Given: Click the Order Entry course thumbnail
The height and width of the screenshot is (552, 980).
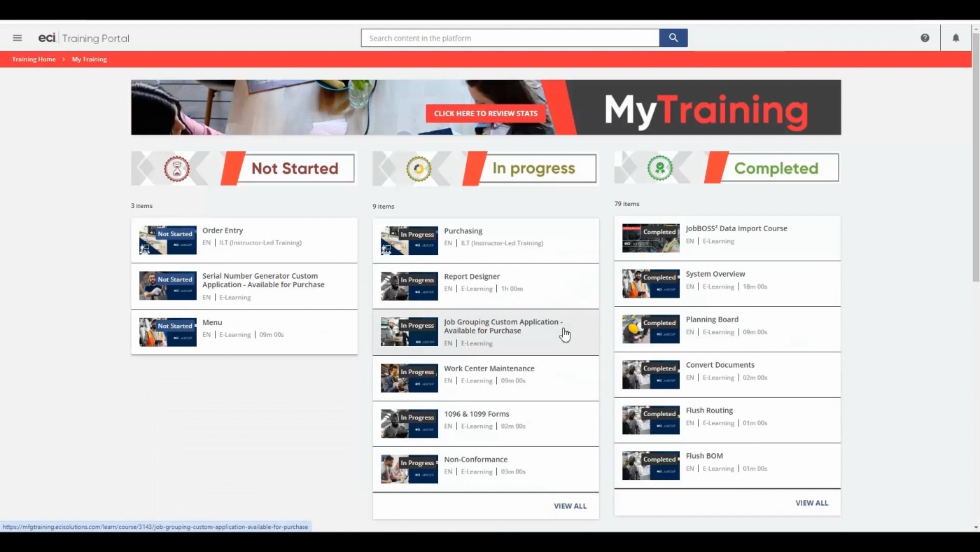Looking at the screenshot, I should point(168,240).
